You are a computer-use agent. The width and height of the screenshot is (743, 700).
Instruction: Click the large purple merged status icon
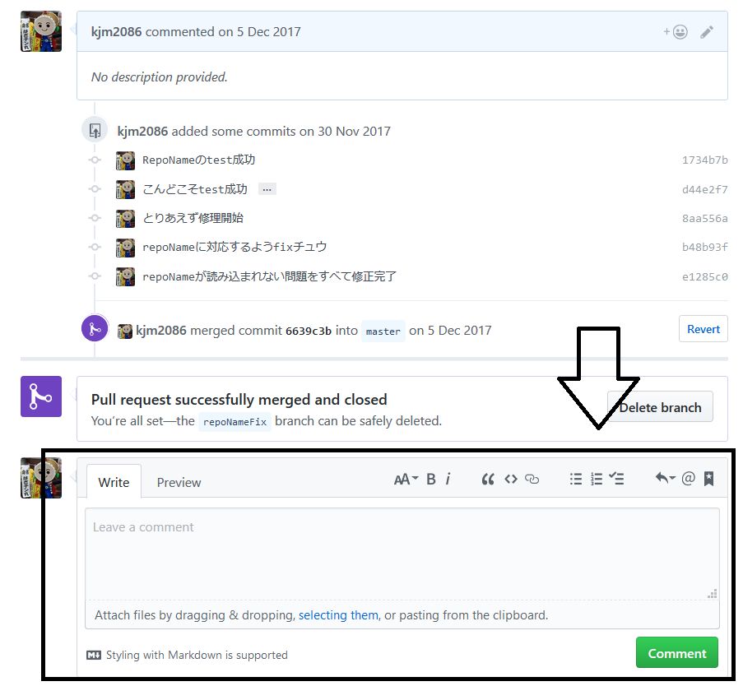[x=41, y=396]
